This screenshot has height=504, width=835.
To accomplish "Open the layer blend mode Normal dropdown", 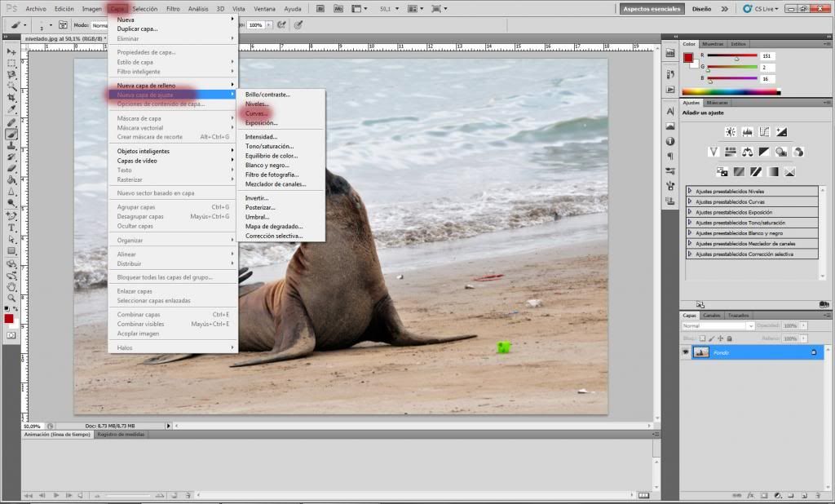I will click(718, 325).
